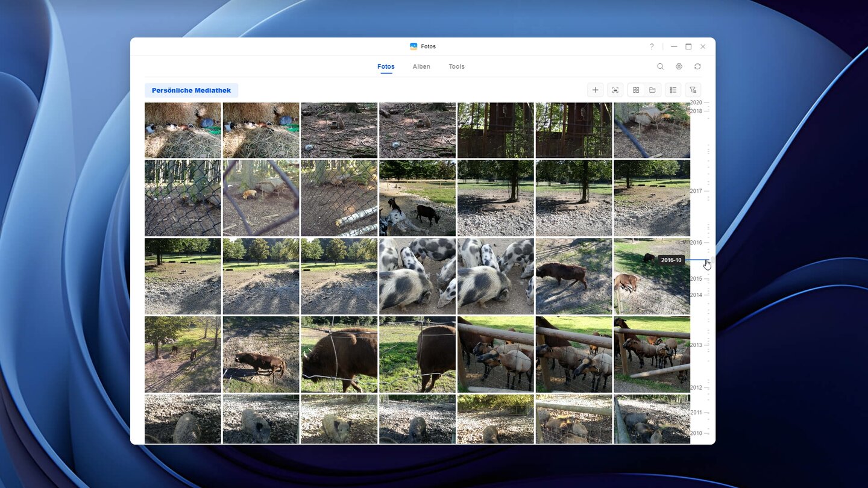This screenshot has height=488, width=868.
Task: Open the spotted pigs photo thumbnail
Action: tap(417, 276)
